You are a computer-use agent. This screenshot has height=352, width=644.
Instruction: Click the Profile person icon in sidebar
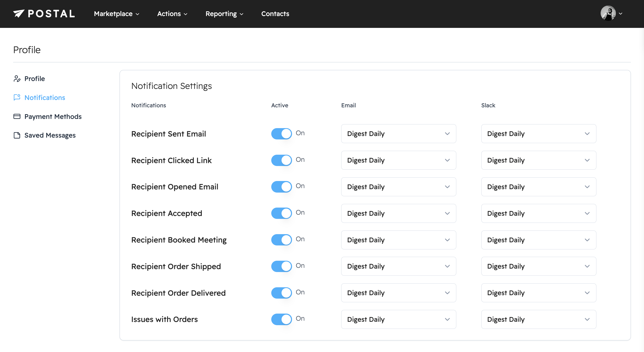pyautogui.click(x=17, y=79)
